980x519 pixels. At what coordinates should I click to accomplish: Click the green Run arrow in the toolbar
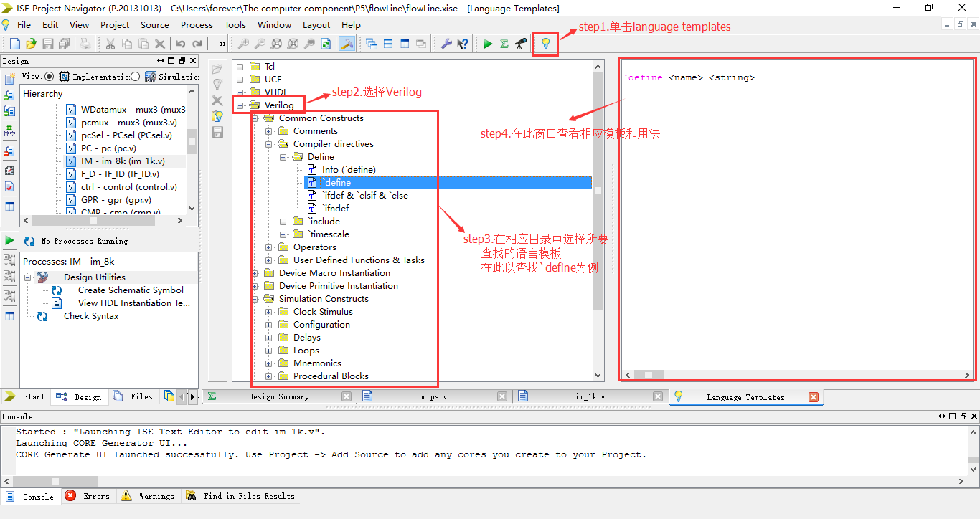coord(488,44)
